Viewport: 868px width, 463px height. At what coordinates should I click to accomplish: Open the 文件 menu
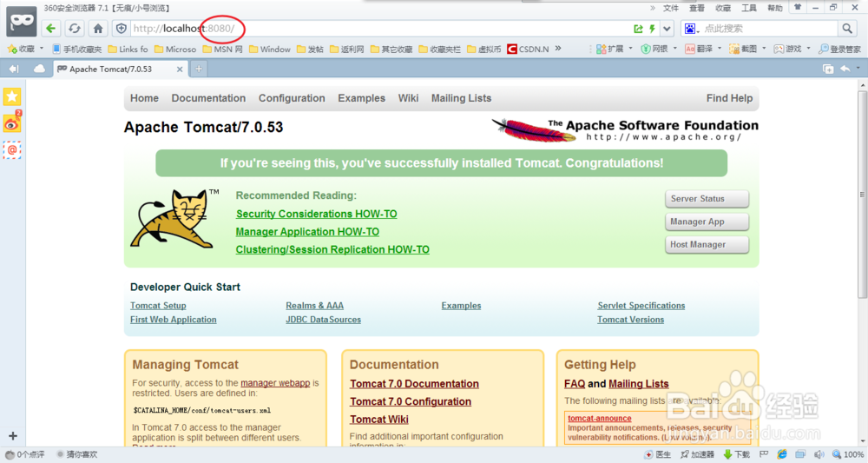point(671,8)
